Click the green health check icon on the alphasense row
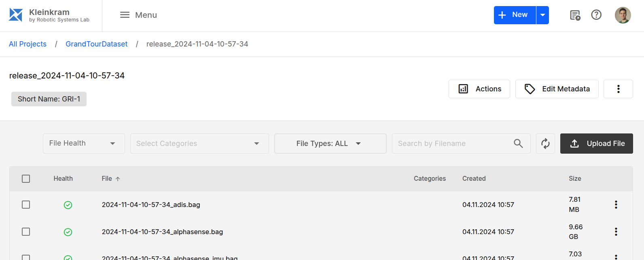The image size is (644, 260). (x=68, y=232)
